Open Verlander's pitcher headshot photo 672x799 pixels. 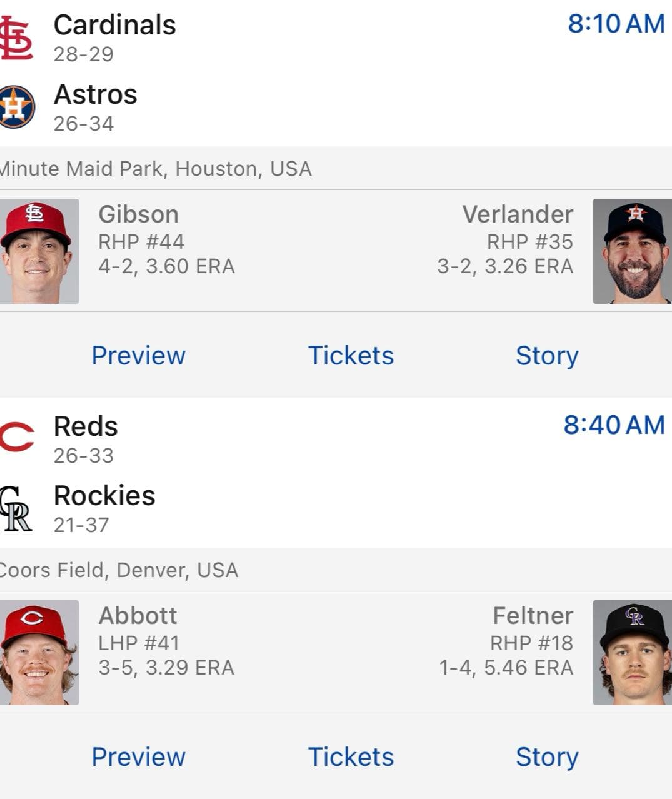click(632, 251)
